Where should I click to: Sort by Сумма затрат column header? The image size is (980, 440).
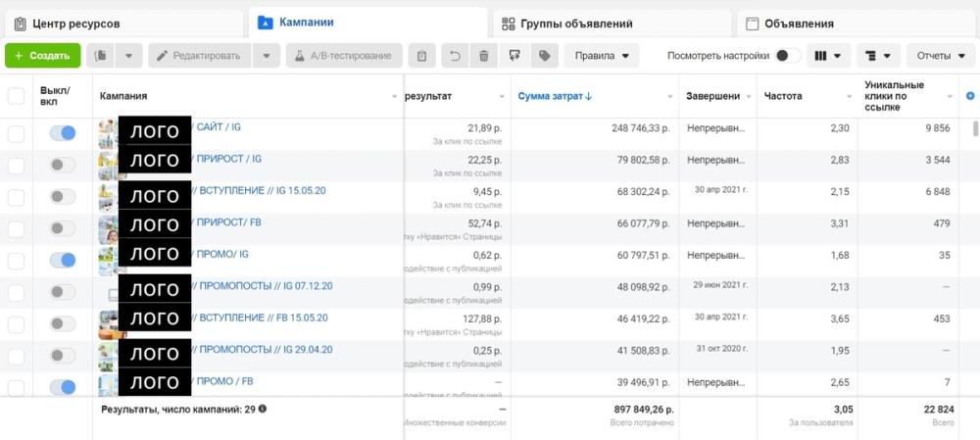click(555, 96)
